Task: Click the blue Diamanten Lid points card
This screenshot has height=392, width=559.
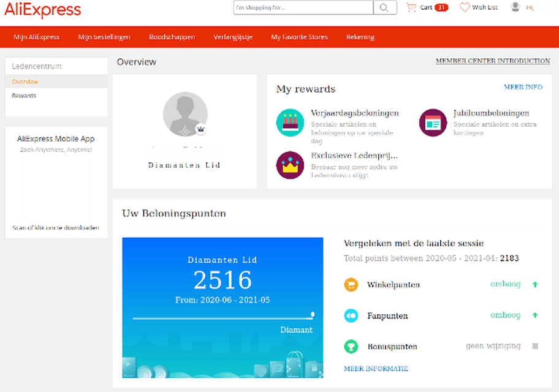Action: (x=223, y=307)
